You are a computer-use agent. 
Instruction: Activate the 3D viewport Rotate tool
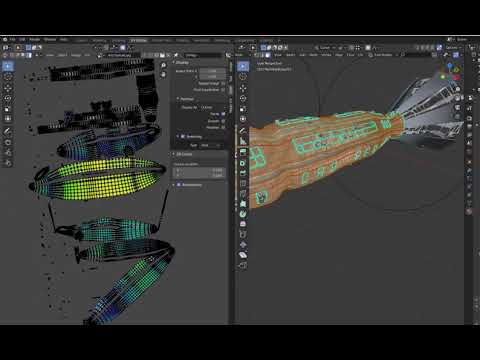[x=243, y=99]
